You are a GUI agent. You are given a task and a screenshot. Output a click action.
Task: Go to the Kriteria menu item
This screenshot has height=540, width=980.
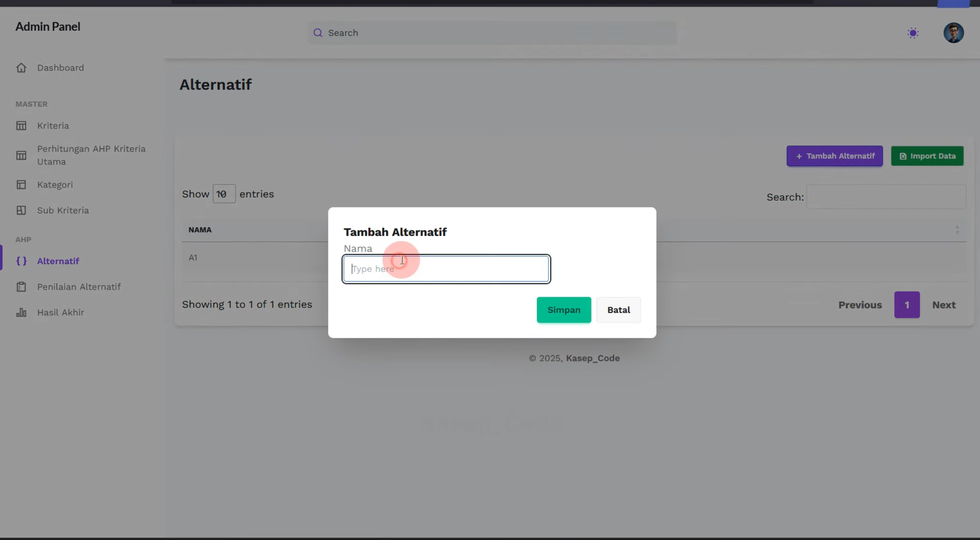[53, 126]
